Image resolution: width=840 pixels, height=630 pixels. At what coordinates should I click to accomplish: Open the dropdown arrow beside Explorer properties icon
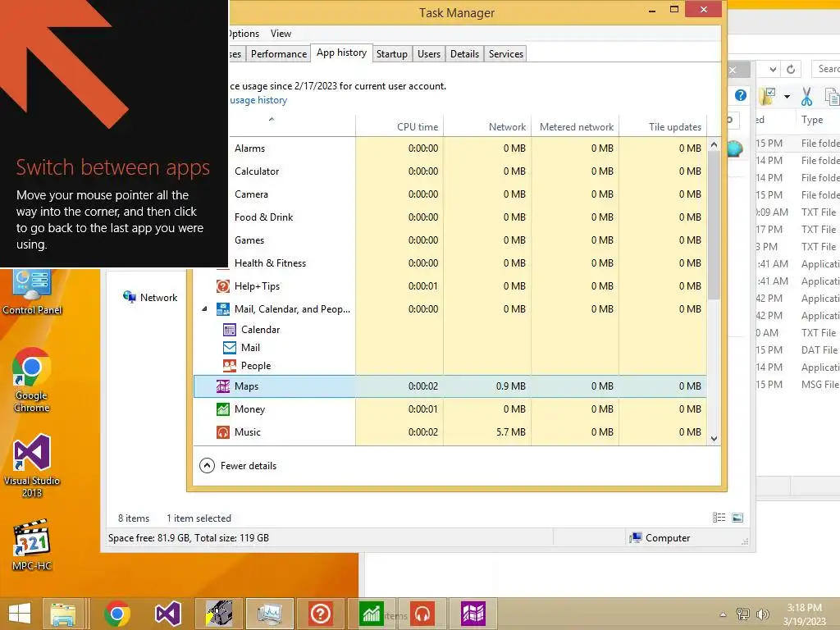(787, 97)
